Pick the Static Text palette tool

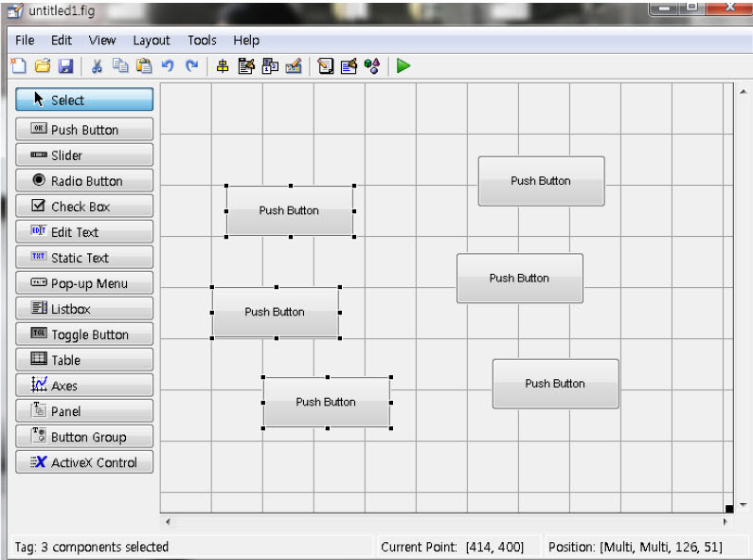(x=84, y=257)
